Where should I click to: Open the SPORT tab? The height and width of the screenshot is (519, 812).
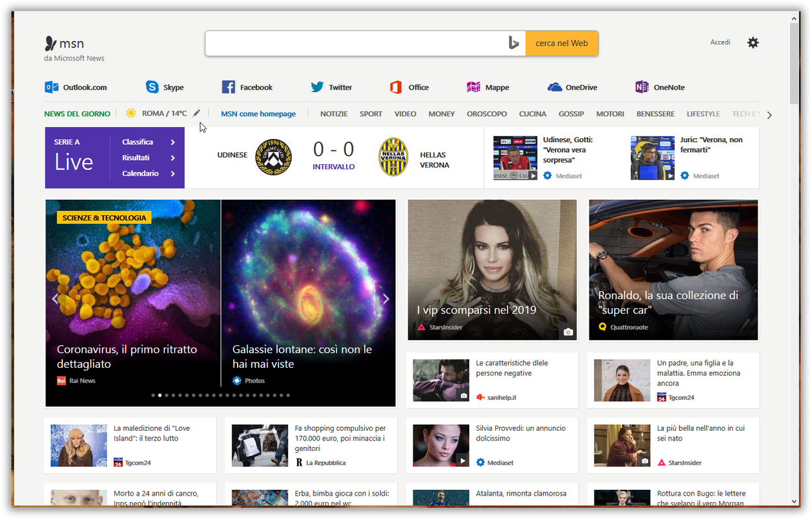tap(371, 114)
